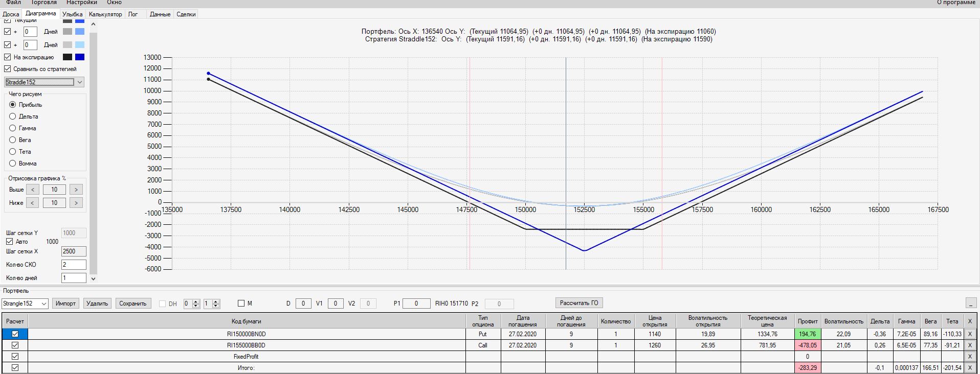
Task: Increase the DH spinner showing 0
Action: pyautogui.click(x=196, y=301)
